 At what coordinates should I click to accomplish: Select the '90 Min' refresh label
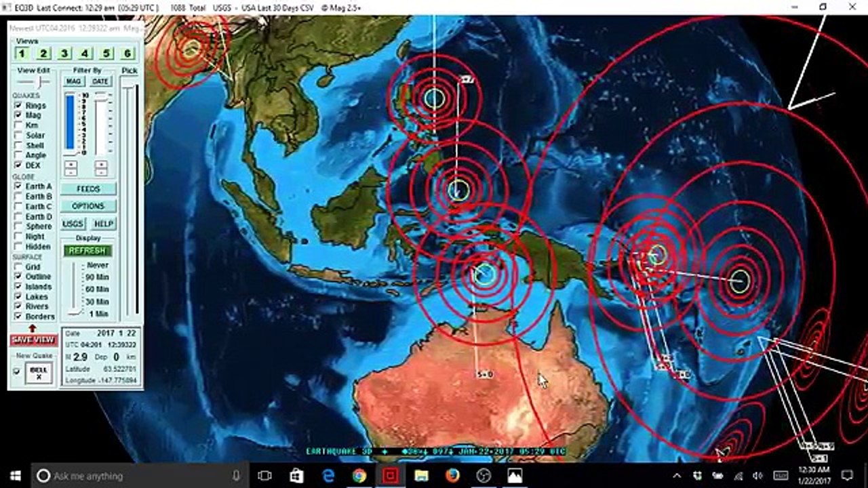click(x=97, y=277)
